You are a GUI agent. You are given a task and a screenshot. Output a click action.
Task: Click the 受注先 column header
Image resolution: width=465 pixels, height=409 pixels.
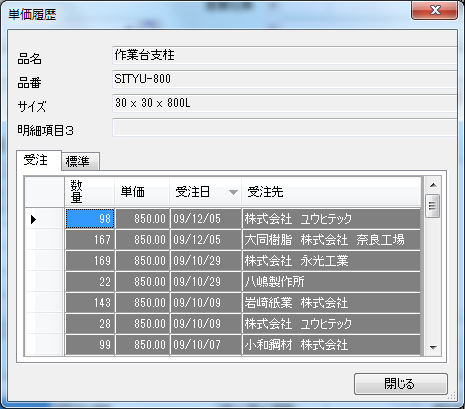click(331, 192)
